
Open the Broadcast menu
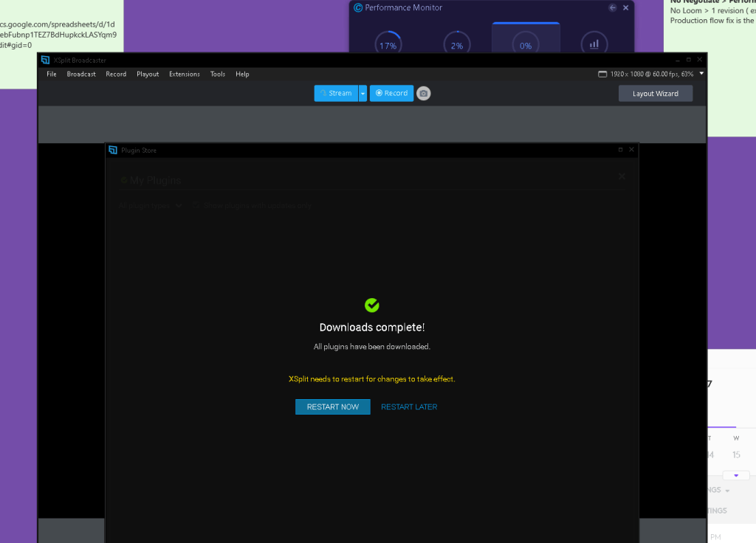tap(81, 75)
